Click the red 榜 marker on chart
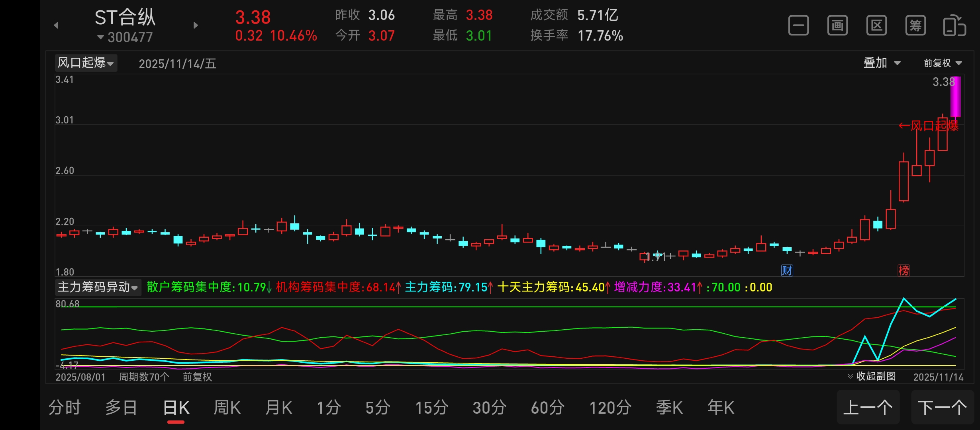Image resolution: width=980 pixels, height=430 pixels. [x=904, y=271]
